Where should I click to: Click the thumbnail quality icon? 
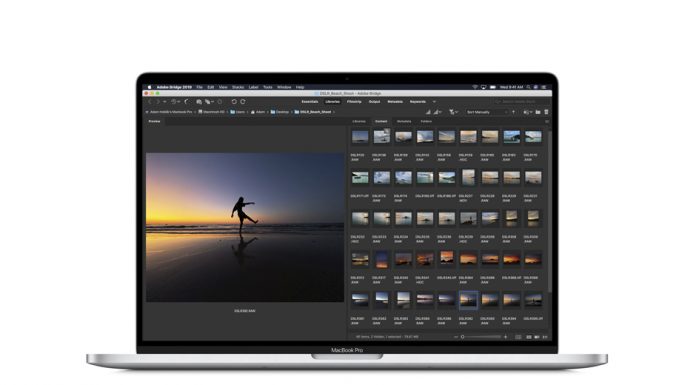point(428,112)
